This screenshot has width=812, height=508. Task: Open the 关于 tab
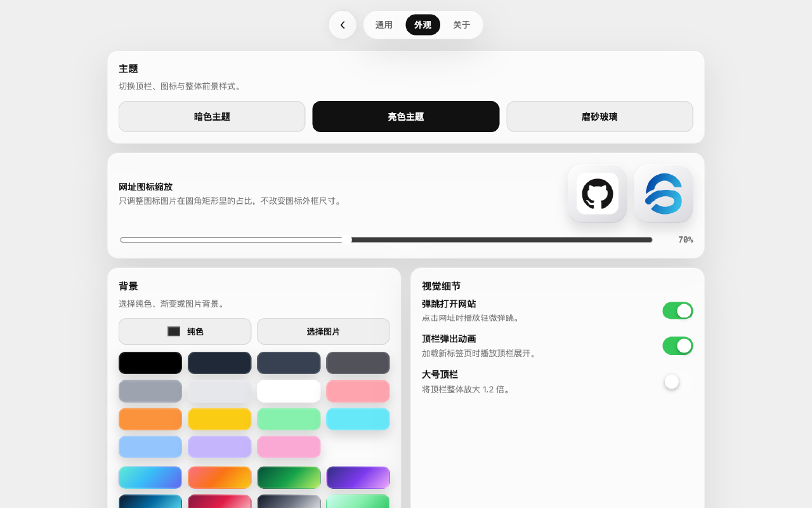462,25
